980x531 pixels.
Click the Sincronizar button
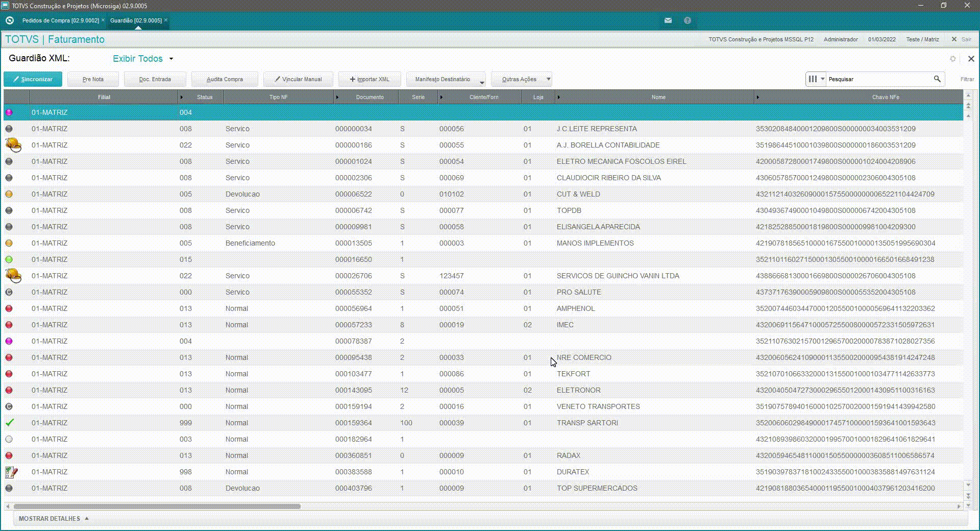[33, 79]
